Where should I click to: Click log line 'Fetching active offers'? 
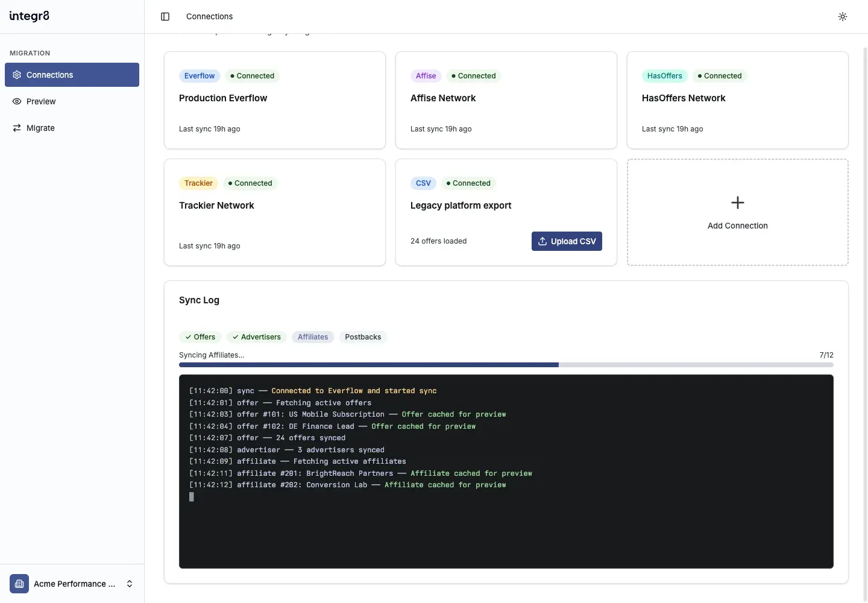click(x=280, y=403)
